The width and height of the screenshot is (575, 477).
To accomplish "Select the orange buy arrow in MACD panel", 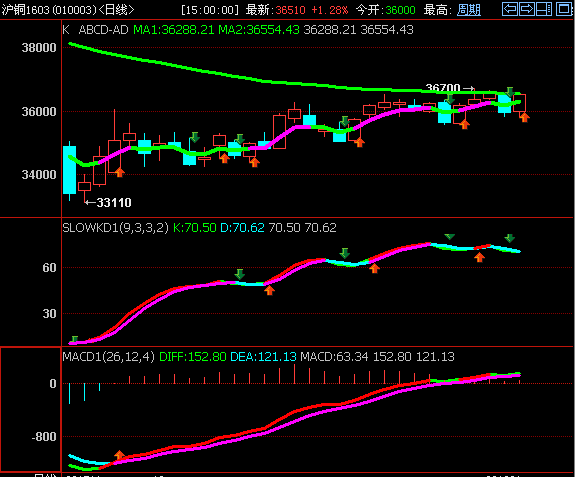I will (119, 455).
